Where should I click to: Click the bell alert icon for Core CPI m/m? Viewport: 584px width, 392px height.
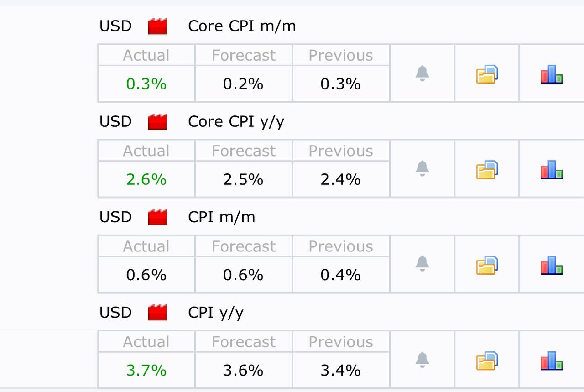click(422, 73)
